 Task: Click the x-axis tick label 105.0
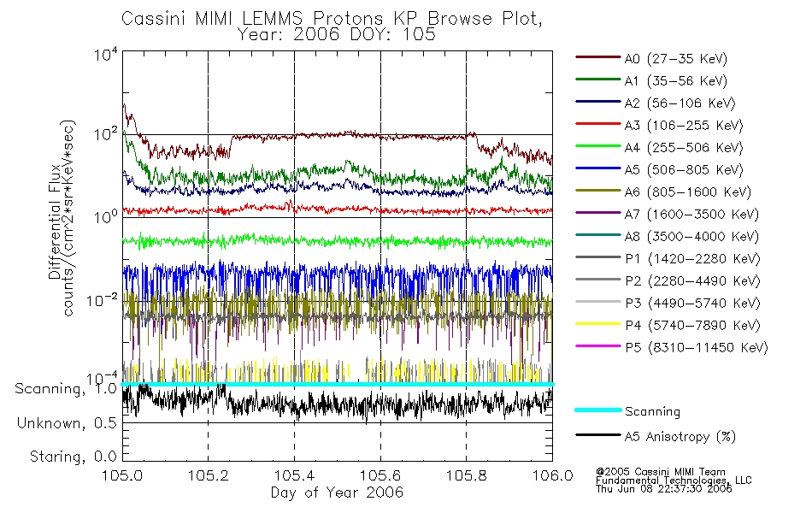[122, 475]
